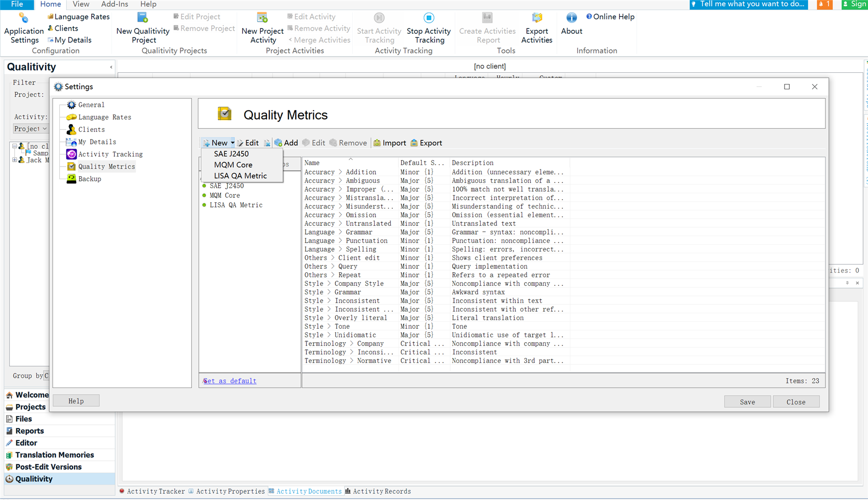868x500 pixels.
Task: Open Reports view in navigation
Action: [x=60, y=431]
